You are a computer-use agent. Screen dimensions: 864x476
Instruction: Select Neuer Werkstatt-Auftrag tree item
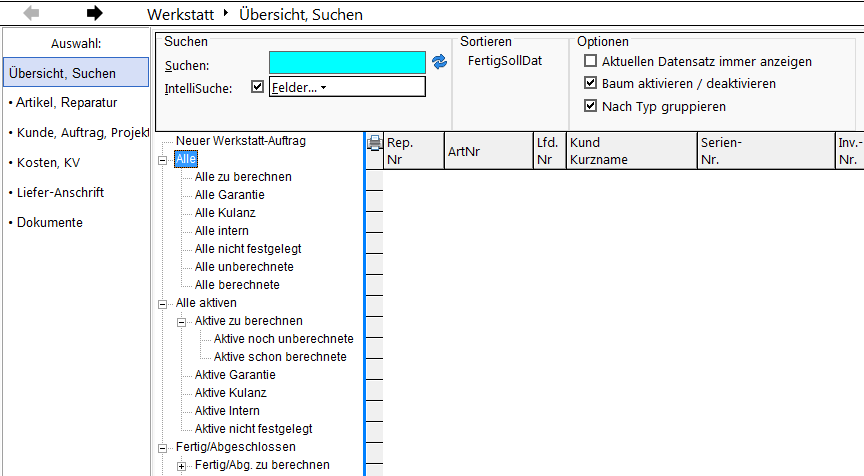pos(241,140)
